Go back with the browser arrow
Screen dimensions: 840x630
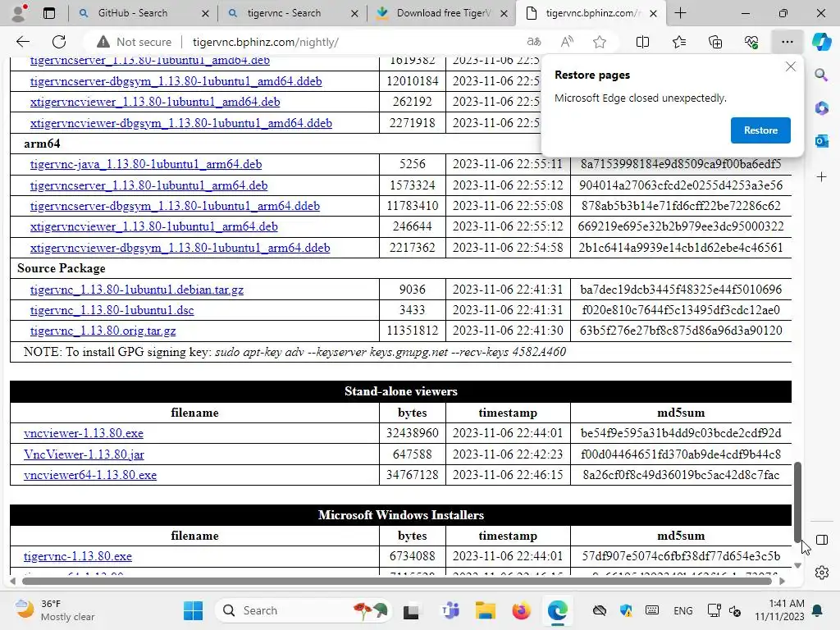(x=23, y=42)
